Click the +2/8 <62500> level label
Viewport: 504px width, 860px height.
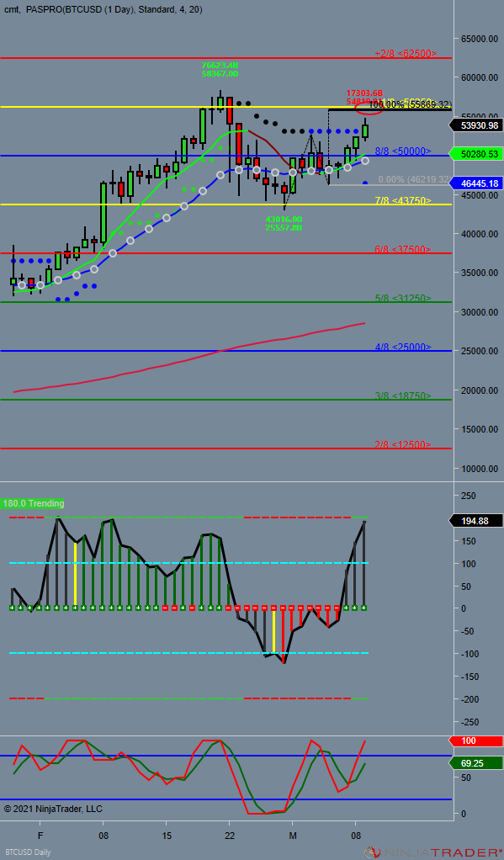[x=406, y=53]
